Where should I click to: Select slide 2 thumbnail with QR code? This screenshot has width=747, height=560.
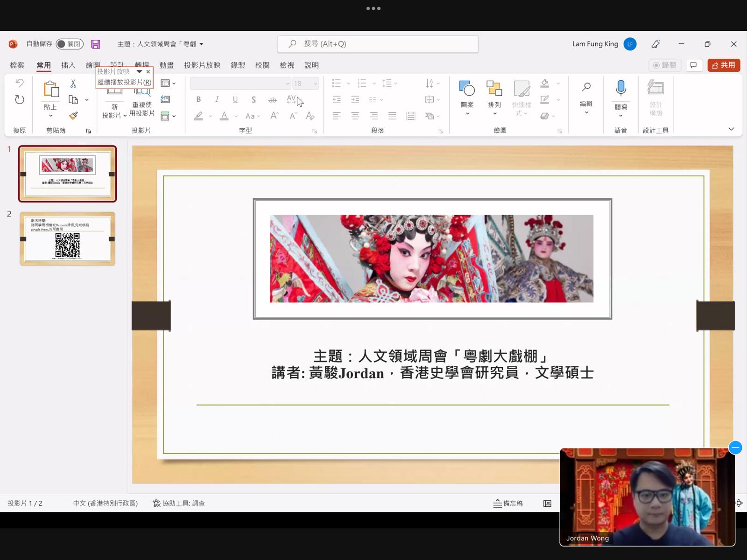click(67, 239)
